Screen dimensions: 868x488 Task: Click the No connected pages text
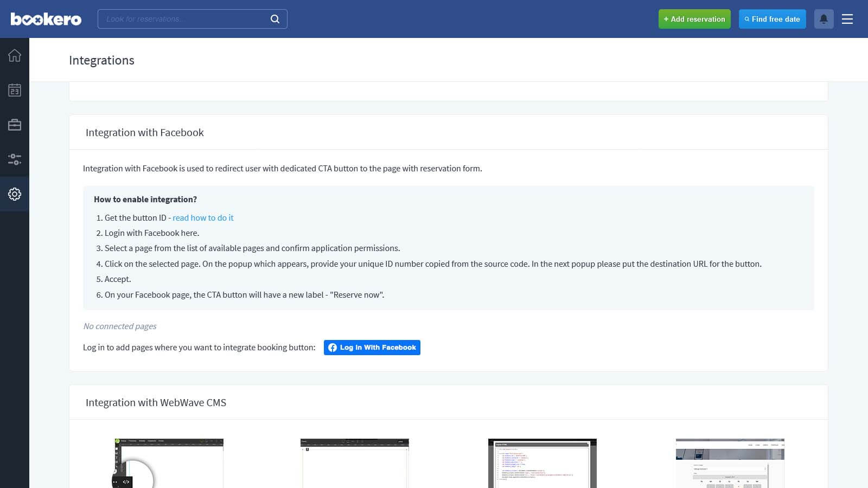coord(120,326)
